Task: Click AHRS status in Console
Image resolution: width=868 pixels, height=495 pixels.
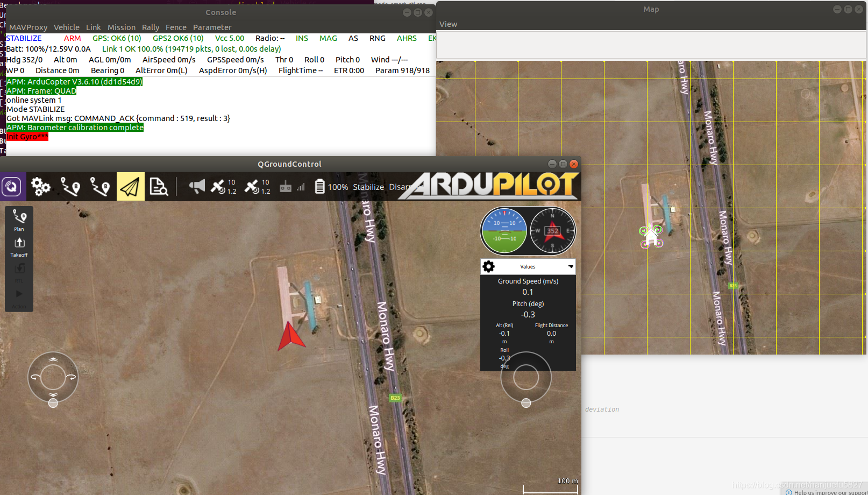Action: pos(407,38)
